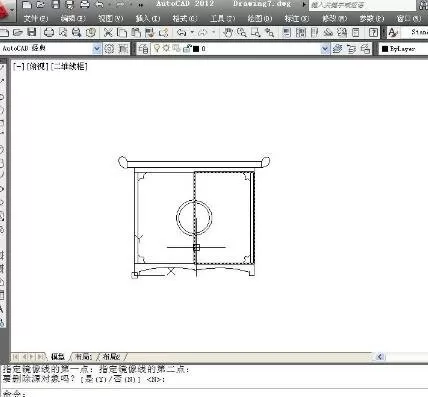The width and height of the screenshot is (428, 397).
Task: Toggle the Tool Palettes window
Action: coord(314,32)
